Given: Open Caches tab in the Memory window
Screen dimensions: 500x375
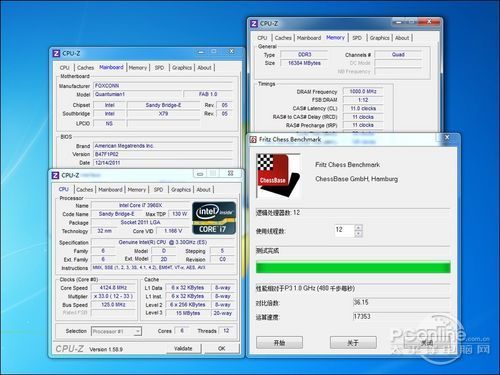Looking at the screenshot, I should point(283,38).
